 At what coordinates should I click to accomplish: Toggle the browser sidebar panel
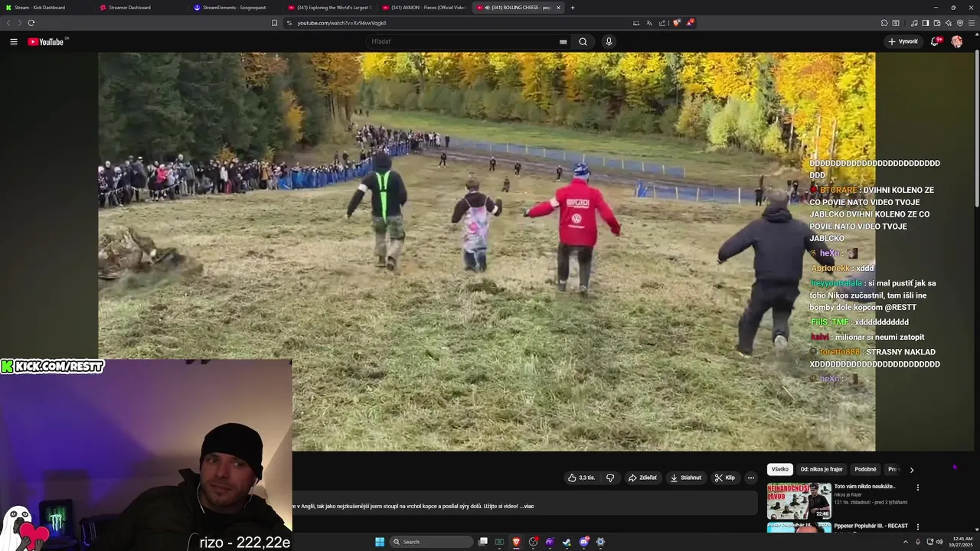926,23
